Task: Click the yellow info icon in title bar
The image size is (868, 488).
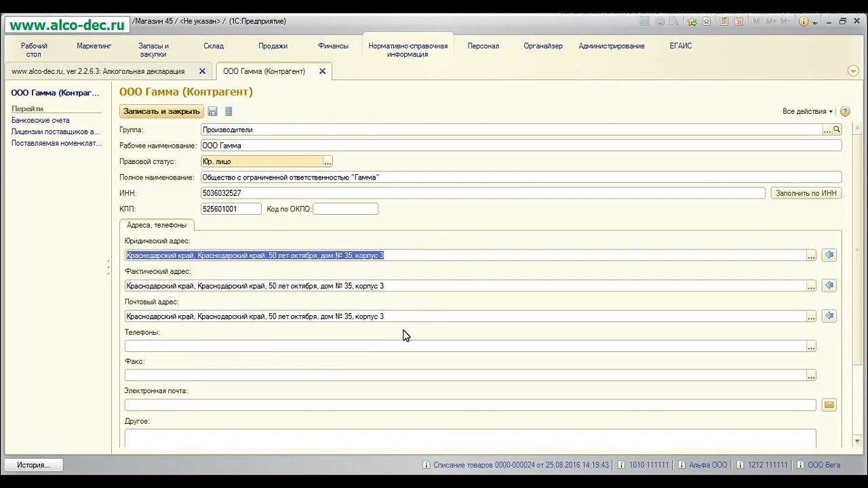Action: tap(804, 21)
